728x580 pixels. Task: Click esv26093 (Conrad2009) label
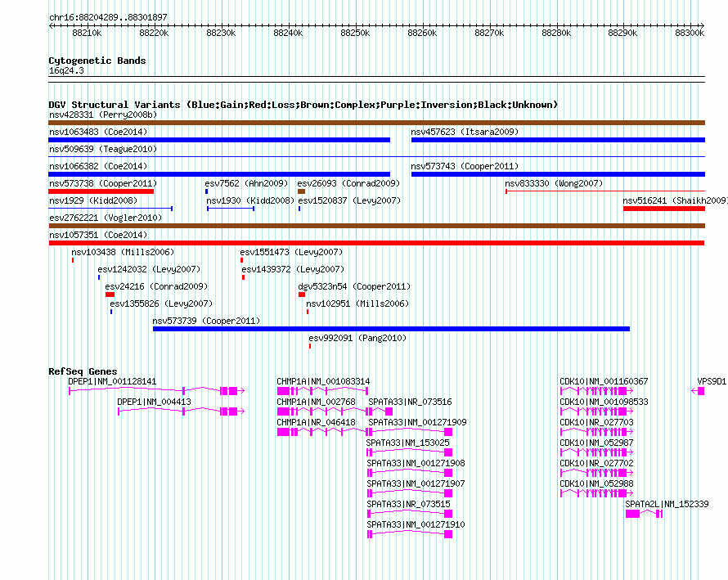pyautogui.click(x=348, y=183)
